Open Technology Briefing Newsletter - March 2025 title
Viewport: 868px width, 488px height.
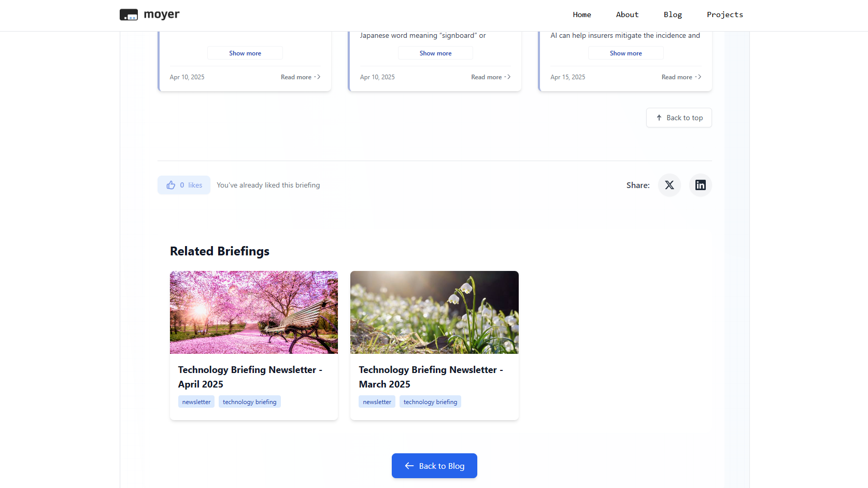click(431, 377)
